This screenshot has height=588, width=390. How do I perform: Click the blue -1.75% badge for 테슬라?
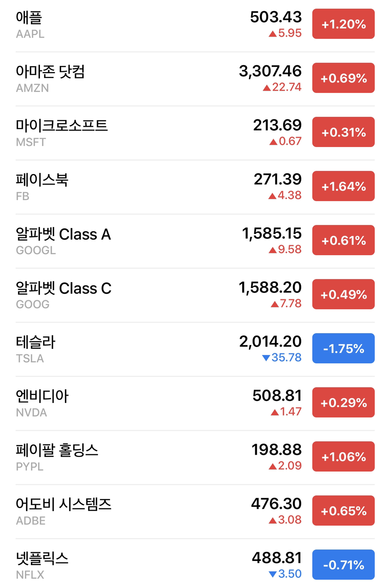342,348
